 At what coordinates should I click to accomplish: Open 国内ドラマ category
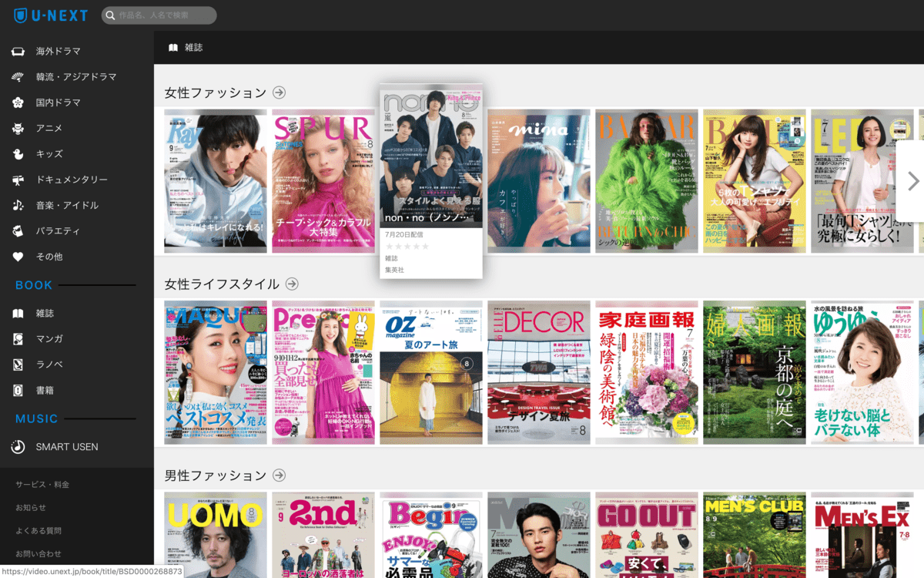click(x=59, y=102)
